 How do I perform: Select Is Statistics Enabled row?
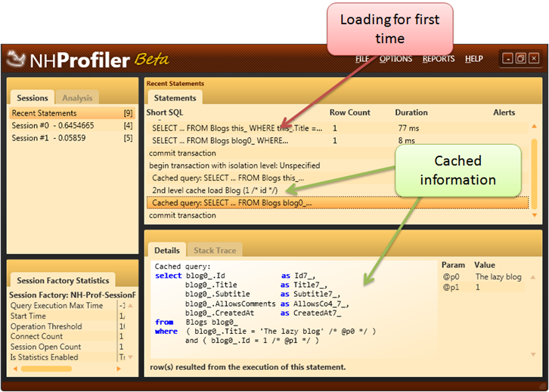pos(67,357)
